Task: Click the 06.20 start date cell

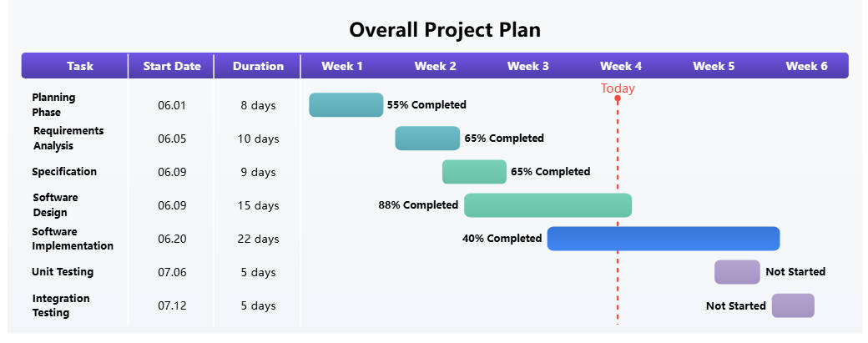Action: [x=172, y=240]
